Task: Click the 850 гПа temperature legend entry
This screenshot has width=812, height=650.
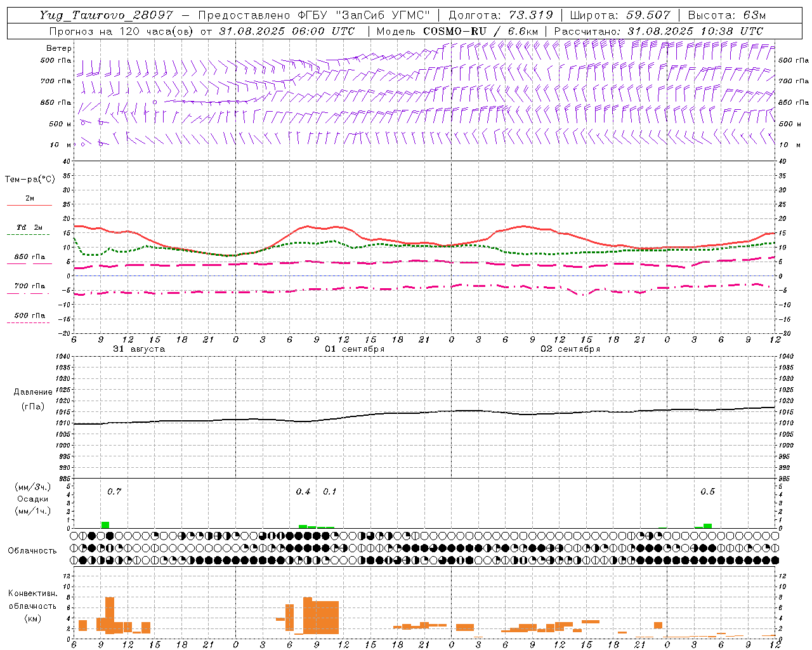Action: point(30,257)
